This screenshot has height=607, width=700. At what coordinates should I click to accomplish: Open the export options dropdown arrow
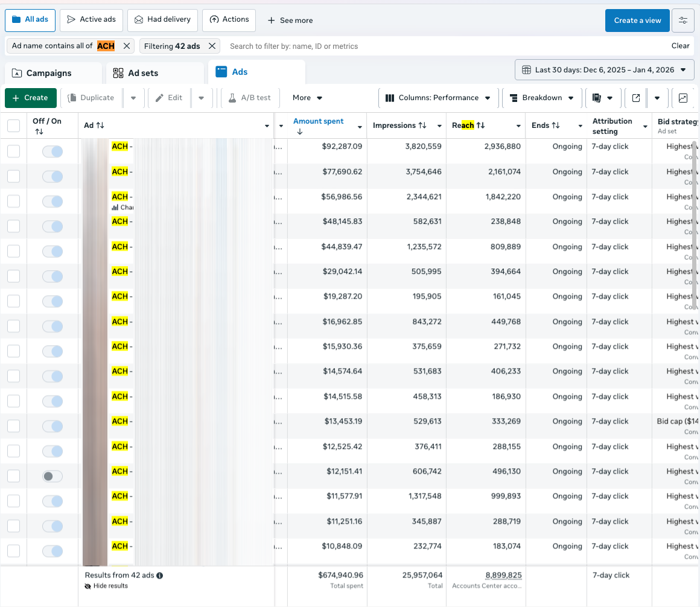click(657, 98)
